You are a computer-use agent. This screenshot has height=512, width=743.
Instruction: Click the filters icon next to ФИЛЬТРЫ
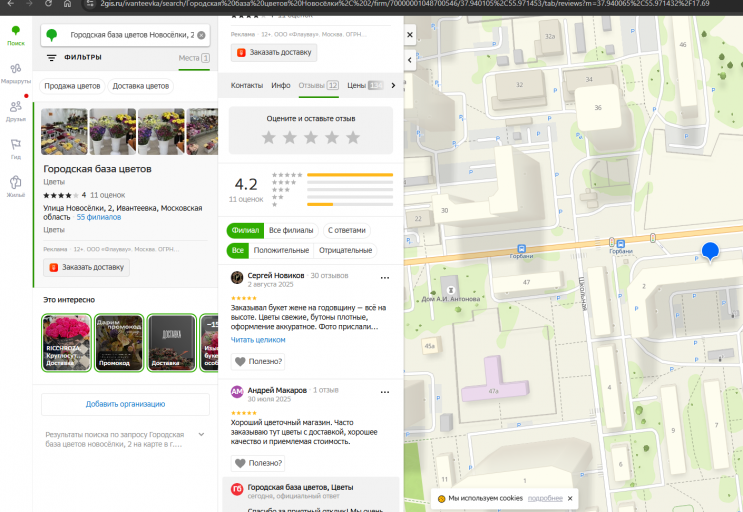(x=51, y=58)
